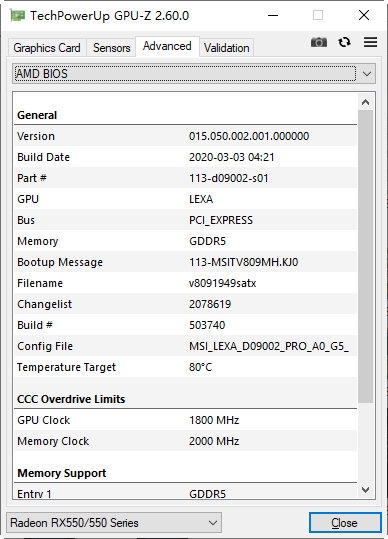388x539 pixels.
Task: Click Memory Clock value 2000 MHz
Action: click(214, 441)
